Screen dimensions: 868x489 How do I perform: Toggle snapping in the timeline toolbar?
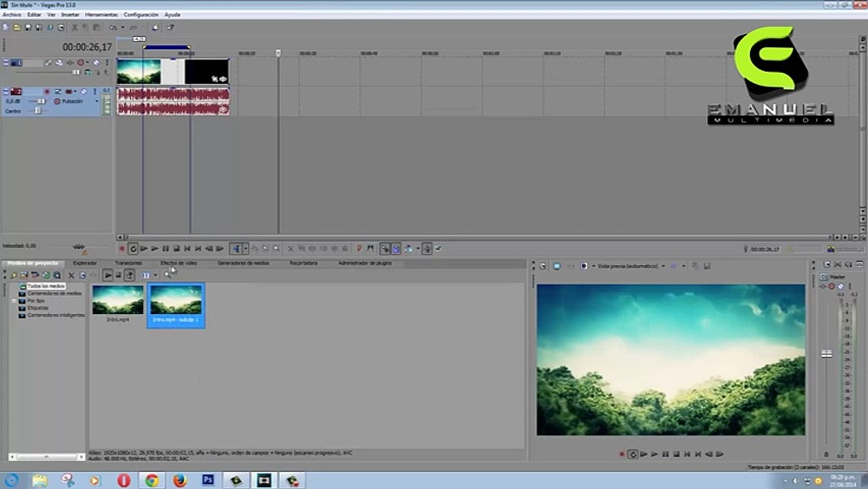(x=385, y=249)
